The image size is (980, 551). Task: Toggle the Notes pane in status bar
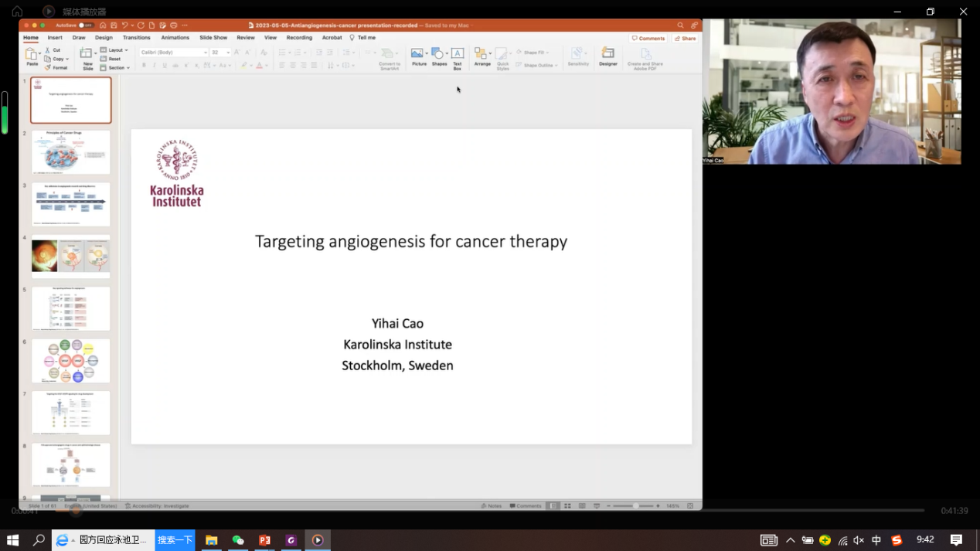tap(492, 506)
